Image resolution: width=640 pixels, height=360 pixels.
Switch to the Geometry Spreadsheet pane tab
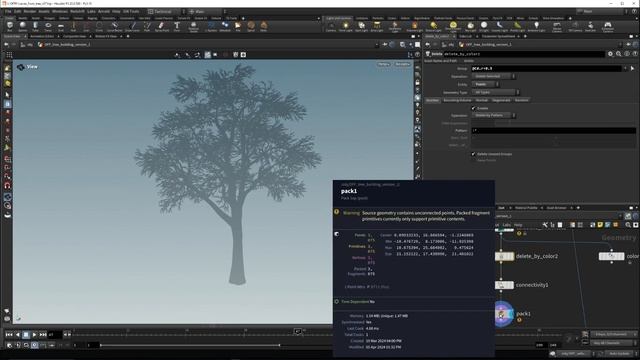498,36
